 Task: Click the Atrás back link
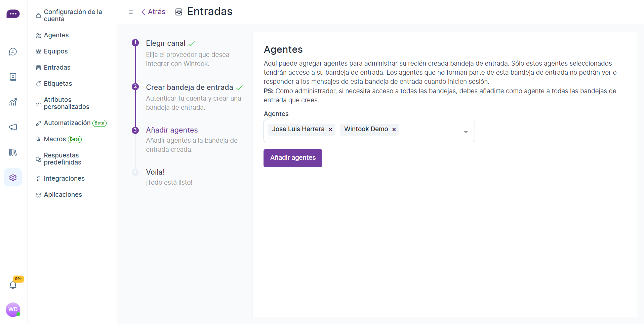coord(153,12)
